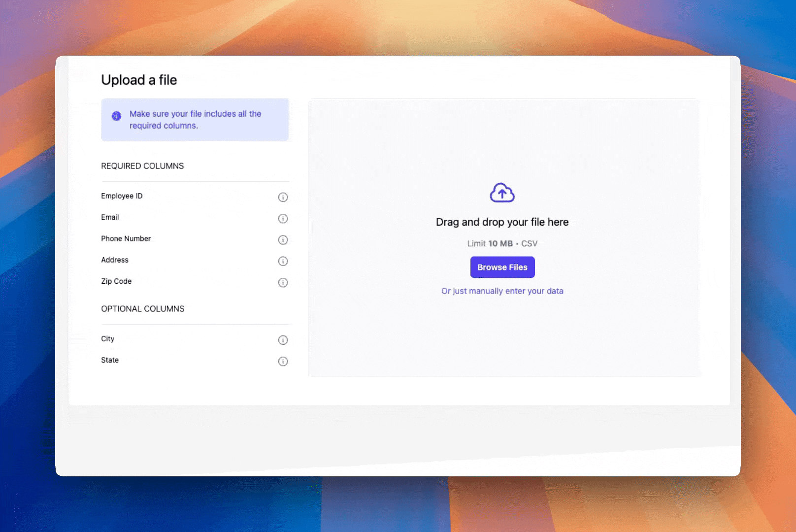Select the City label under optional columns
The width and height of the screenshot is (796, 532).
107,339
